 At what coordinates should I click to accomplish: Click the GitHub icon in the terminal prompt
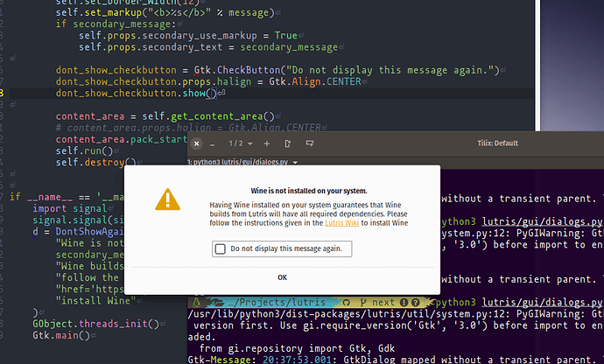346,303
